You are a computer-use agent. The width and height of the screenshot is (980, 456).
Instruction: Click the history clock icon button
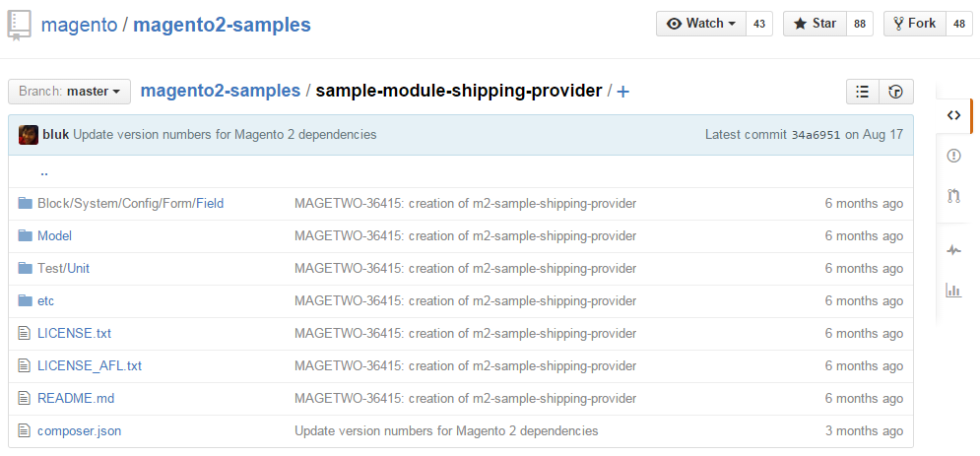click(895, 92)
